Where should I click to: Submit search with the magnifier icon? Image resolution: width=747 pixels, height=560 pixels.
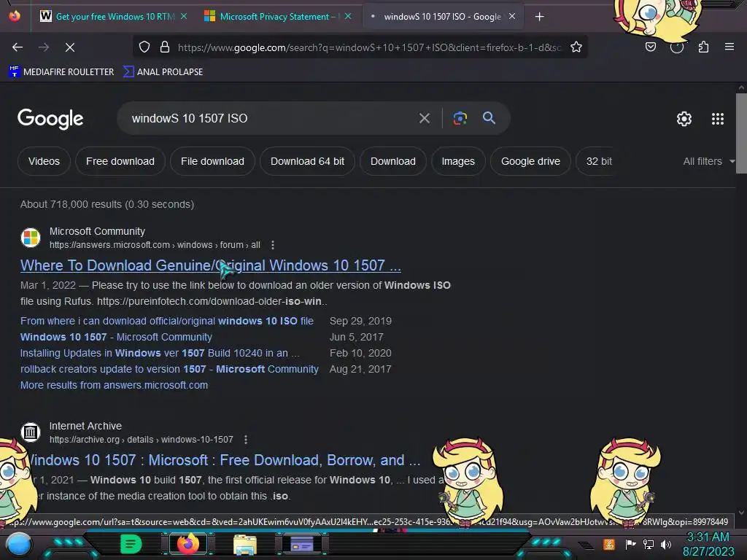(x=489, y=117)
